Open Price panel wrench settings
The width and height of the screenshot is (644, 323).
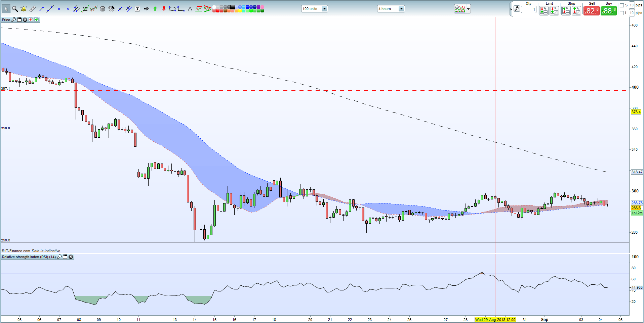point(14,20)
